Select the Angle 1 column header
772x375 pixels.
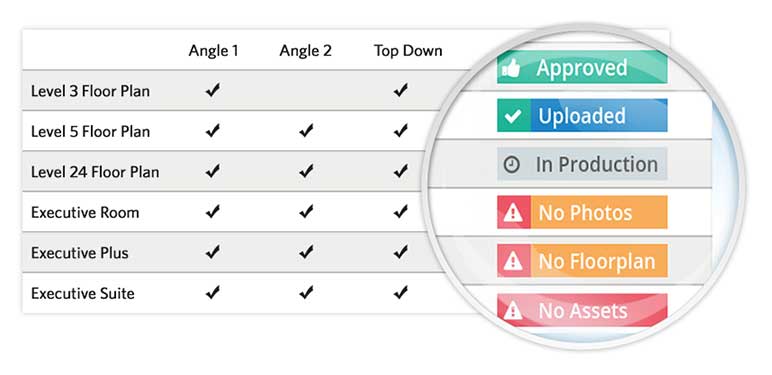pyautogui.click(x=213, y=51)
